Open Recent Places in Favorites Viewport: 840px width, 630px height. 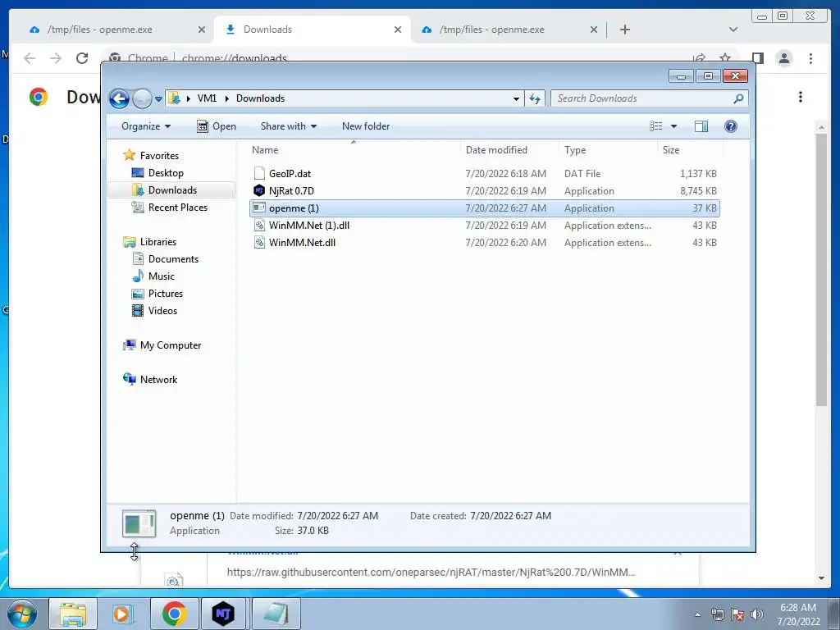coord(177,208)
